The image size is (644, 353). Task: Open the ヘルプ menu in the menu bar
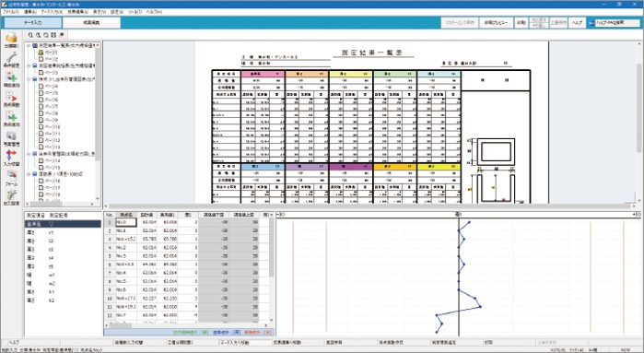(154, 12)
